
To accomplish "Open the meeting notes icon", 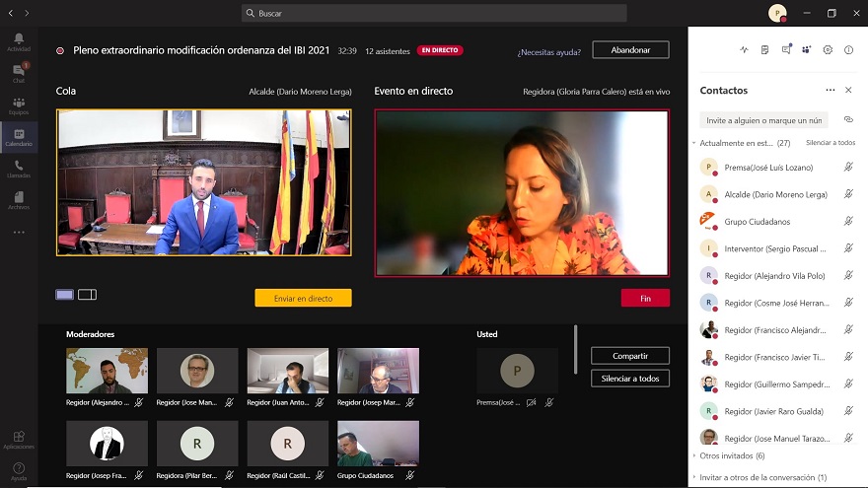I will pos(764,49).
